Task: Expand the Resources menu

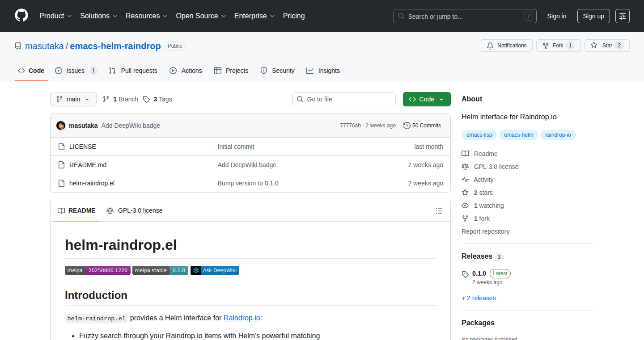Action: point(147,16)
